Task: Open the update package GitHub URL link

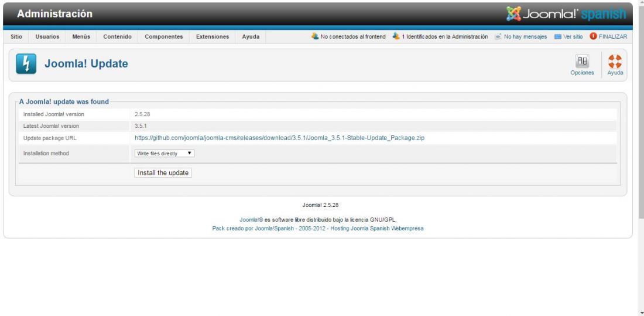Action: tap(280, 138)
